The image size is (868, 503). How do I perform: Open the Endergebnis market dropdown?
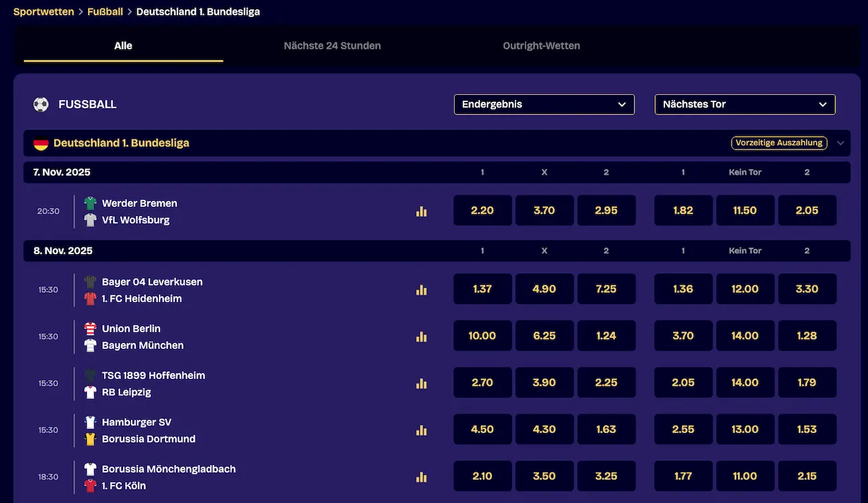pos(544,104)
